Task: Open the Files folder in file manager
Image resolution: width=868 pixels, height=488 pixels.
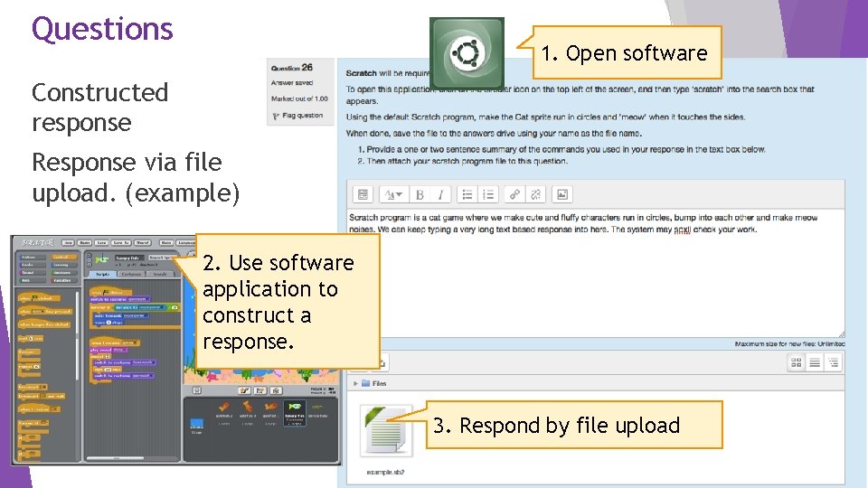Action: coord(374,383)
